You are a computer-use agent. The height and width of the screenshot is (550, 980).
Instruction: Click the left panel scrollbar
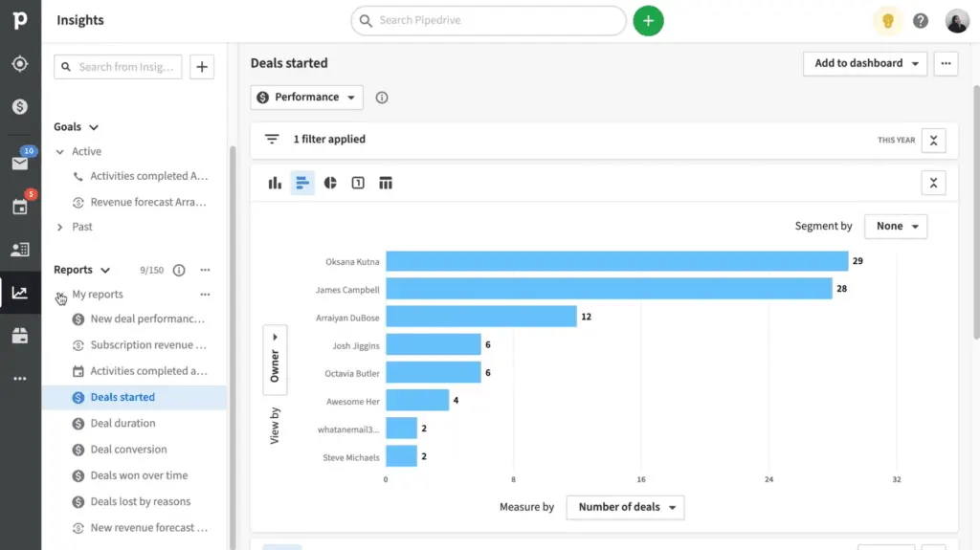click(233, 347)
